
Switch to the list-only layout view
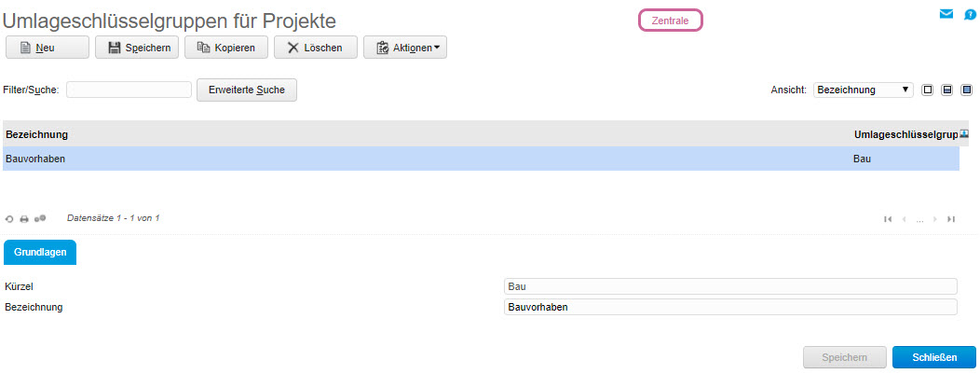point(928,90)
